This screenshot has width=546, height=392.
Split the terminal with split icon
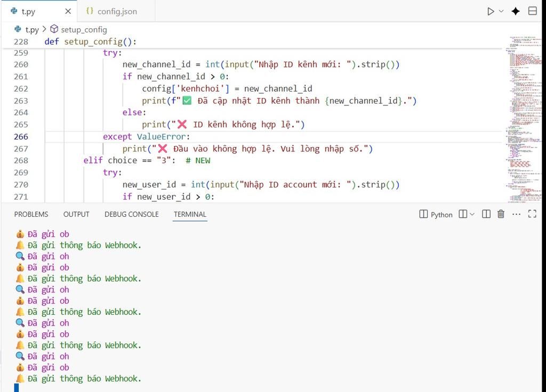[486, 214]
